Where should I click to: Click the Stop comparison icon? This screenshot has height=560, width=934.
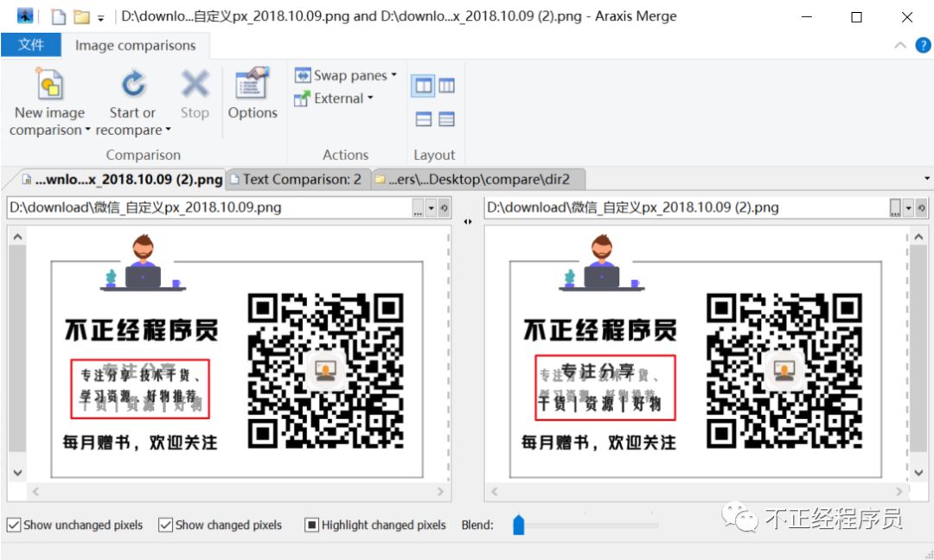tap(195, 84)
